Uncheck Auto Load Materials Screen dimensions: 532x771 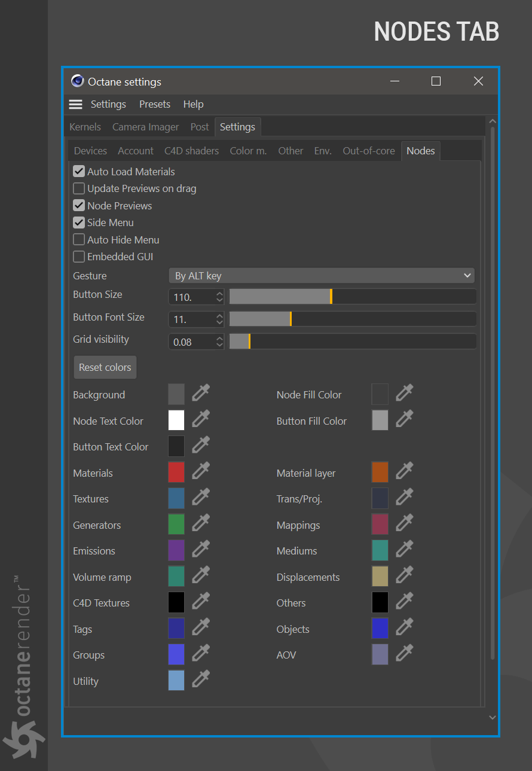click(79, 172)
